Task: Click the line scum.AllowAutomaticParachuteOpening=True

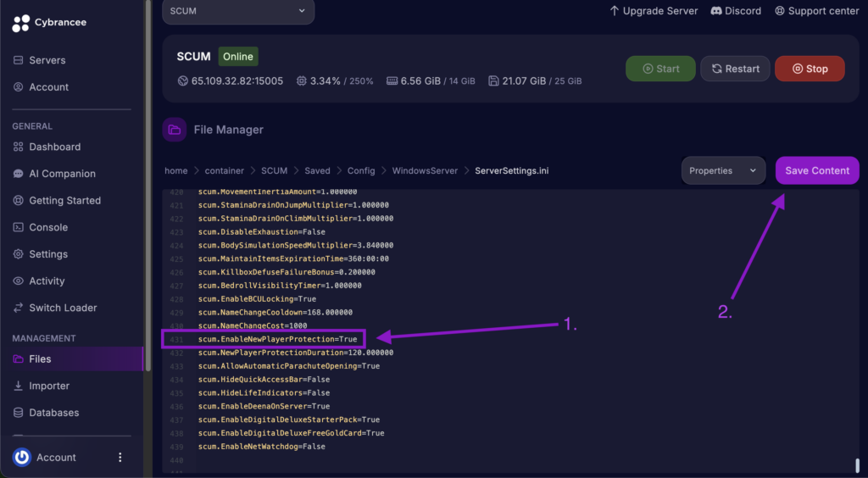Action: click(x=289, y=366)
